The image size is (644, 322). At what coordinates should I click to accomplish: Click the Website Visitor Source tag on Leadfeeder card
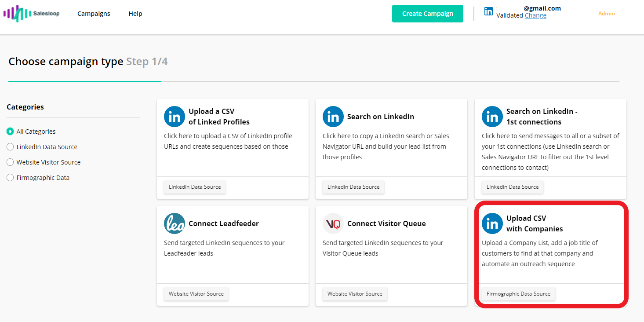pos(196,294)
